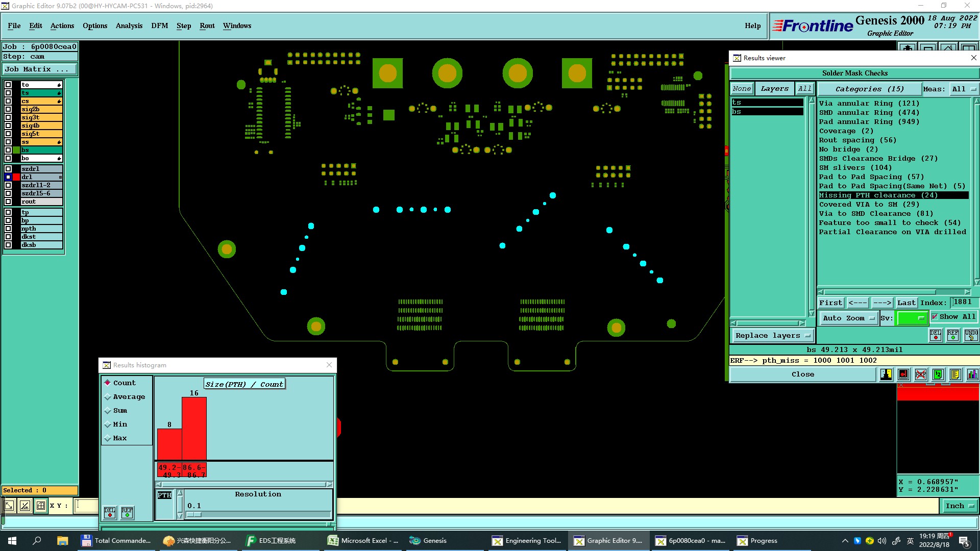
Task: Open the histogram chart icon
Action: (972, 374)
